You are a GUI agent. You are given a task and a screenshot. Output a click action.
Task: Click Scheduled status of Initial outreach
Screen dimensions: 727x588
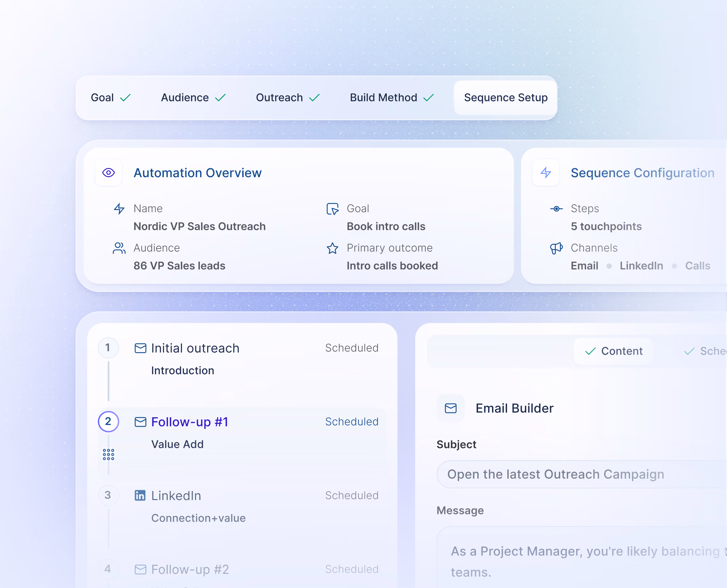coord(351,348)
